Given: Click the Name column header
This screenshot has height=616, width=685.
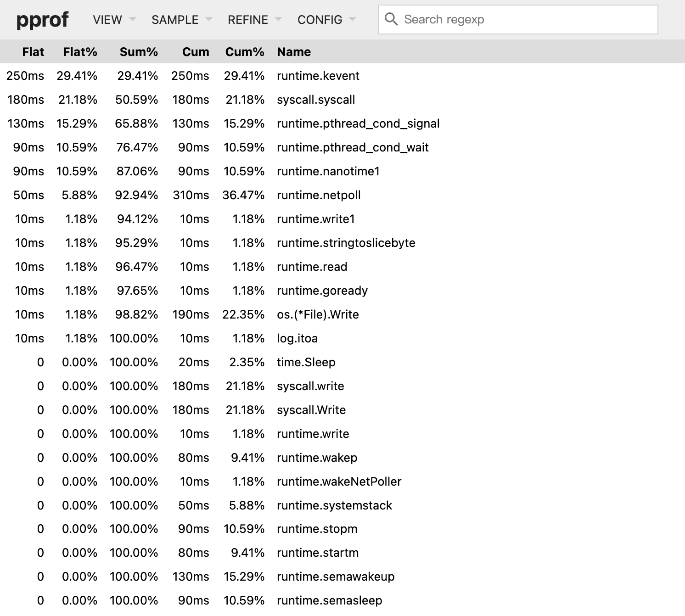Looking at the screenshot, I should pyautogui.click(x=293, y=52).
